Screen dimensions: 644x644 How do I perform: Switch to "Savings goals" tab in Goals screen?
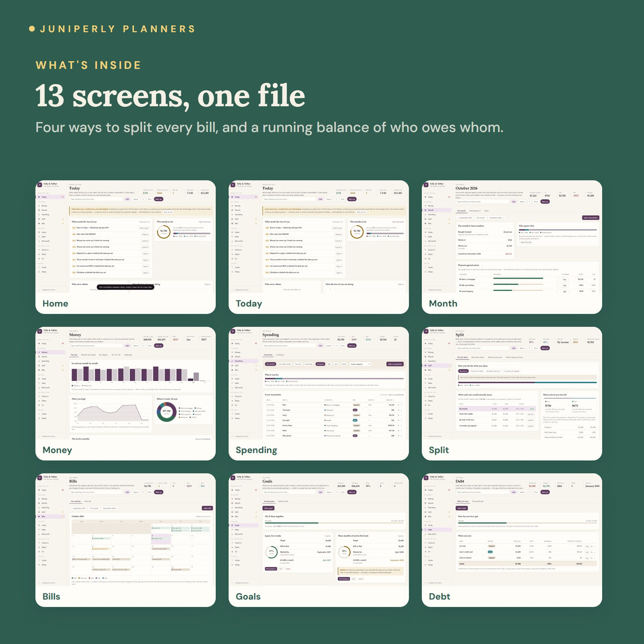(269, 501)
